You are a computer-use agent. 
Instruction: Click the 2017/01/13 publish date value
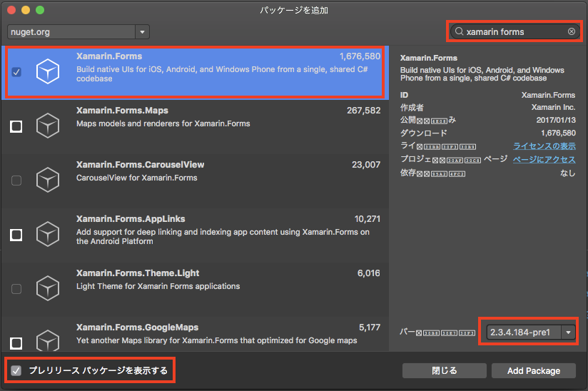pyautogui.click(x=556, y=120)
